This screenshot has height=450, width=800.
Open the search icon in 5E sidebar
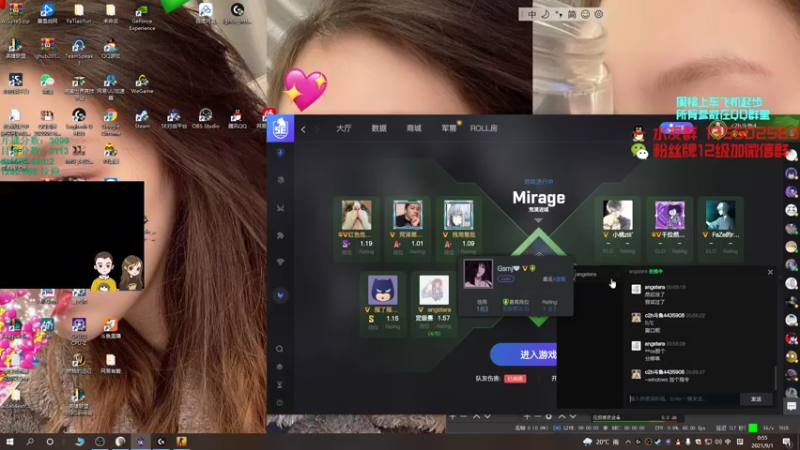[x=280, y=349]
